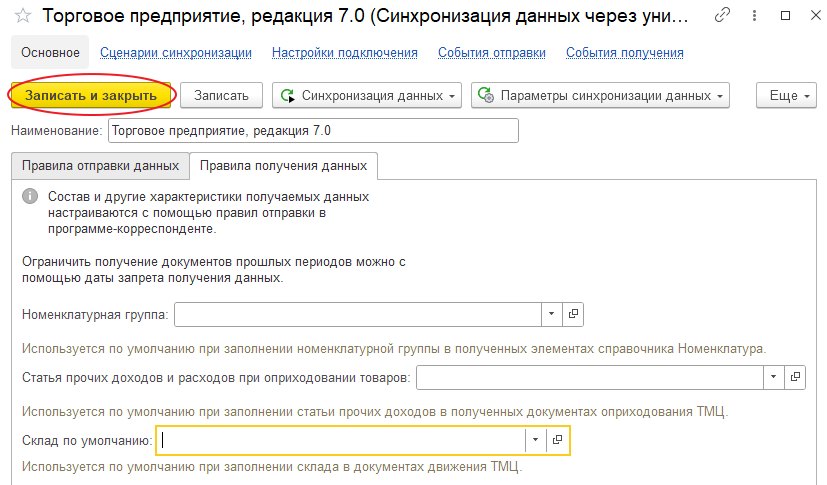Copy link via chain icon
The image size is (827, 485).
point(722,16)
